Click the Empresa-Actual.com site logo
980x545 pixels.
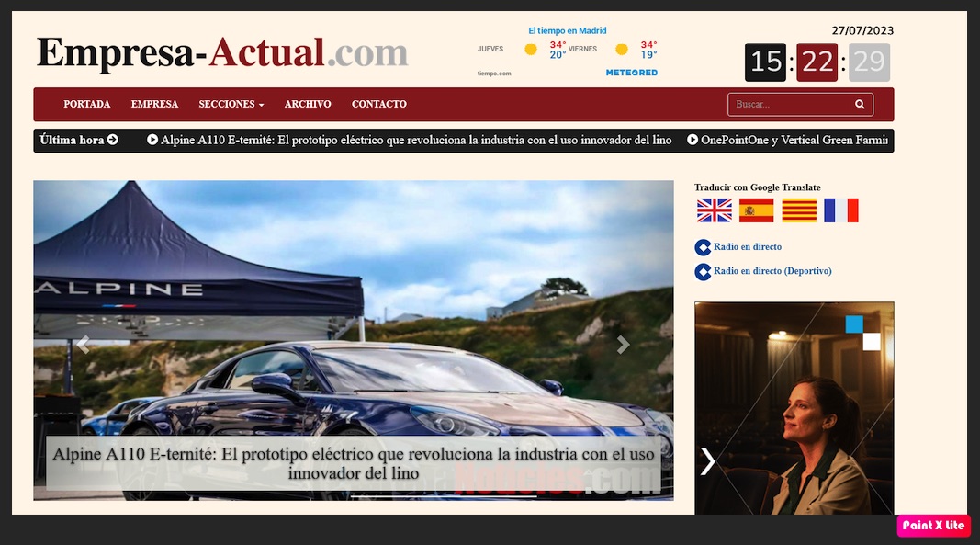click(x=222, y=52)
